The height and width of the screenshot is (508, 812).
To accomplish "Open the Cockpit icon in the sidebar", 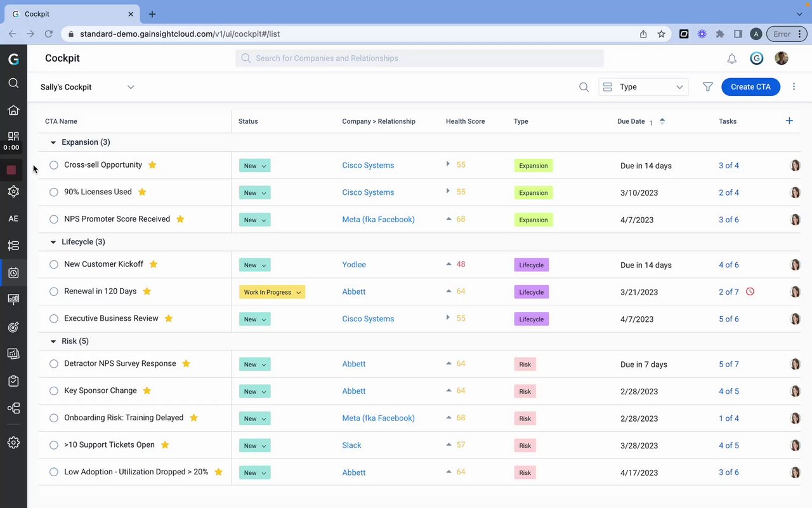I will [x=13, y=273].
